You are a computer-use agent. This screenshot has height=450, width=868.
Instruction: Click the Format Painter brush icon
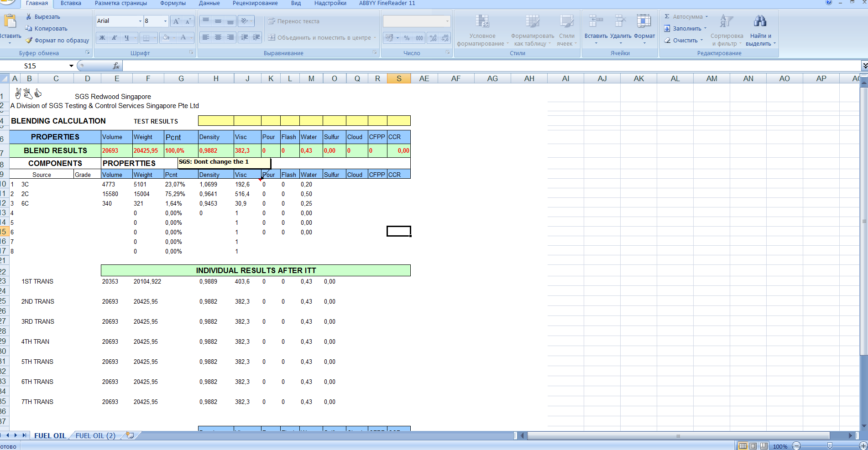29,41
